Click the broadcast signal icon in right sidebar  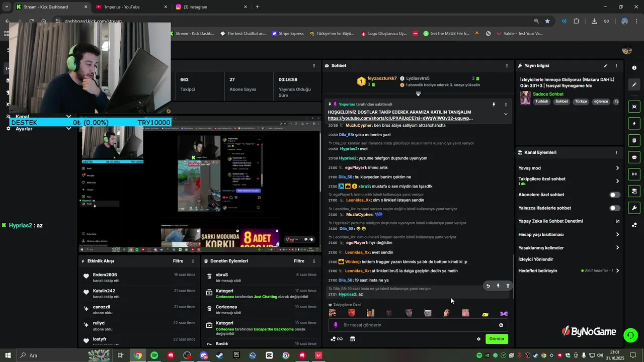coord(634,174)
